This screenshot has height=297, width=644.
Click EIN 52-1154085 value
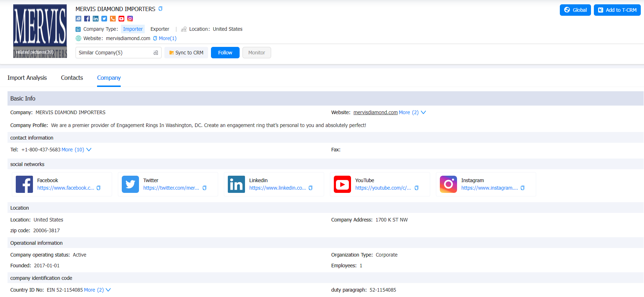[65, 290]
